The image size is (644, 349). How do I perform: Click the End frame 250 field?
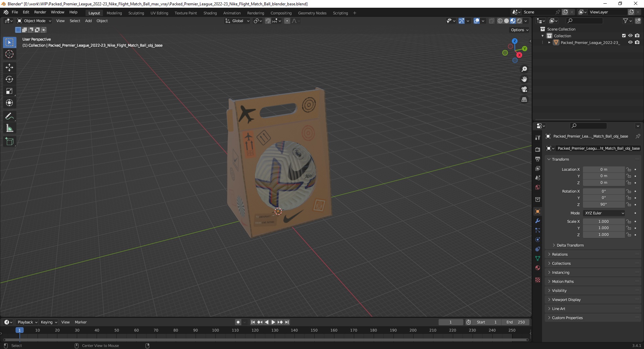516,322
